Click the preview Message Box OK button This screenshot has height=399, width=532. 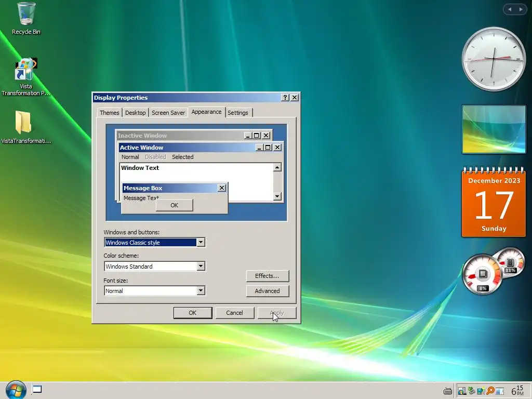coord(175,205)
